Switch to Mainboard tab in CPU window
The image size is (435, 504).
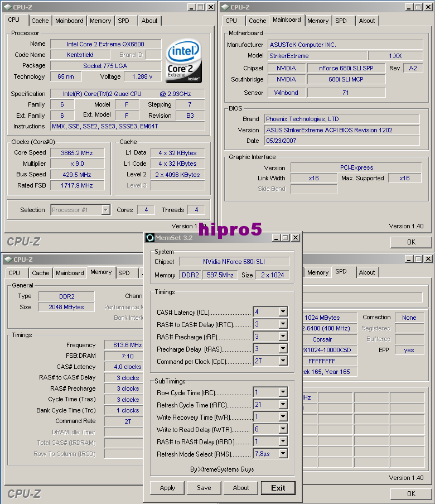pyautogui.click(x=69, y=21)
